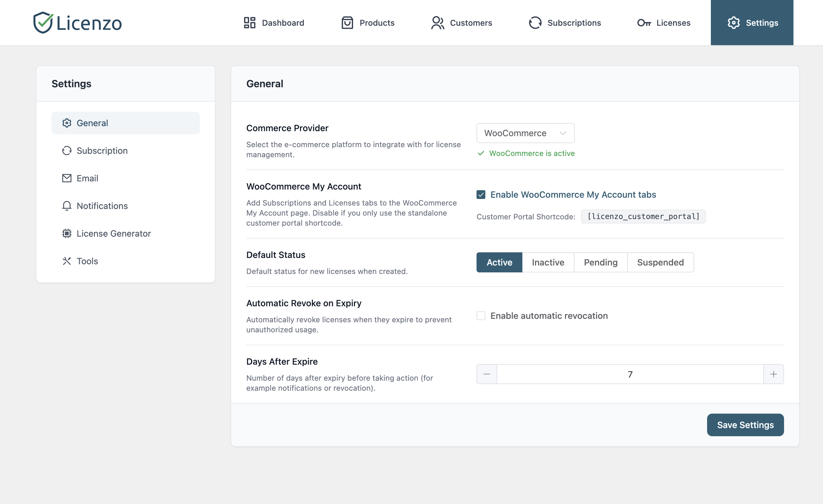Viewport: 823px width, 504px height.
Task: Open the Tools settings section
Action: click(87, 261)
